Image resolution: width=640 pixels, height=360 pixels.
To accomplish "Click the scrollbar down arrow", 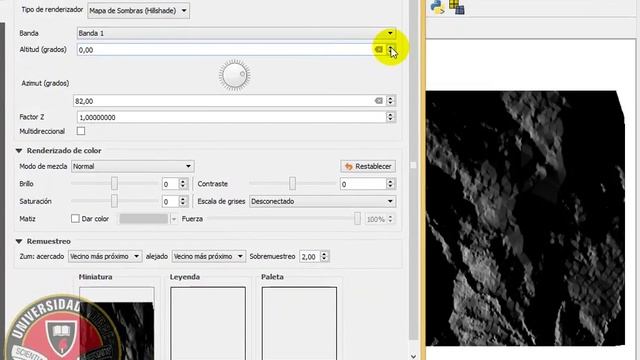I will tap(413, 356).
